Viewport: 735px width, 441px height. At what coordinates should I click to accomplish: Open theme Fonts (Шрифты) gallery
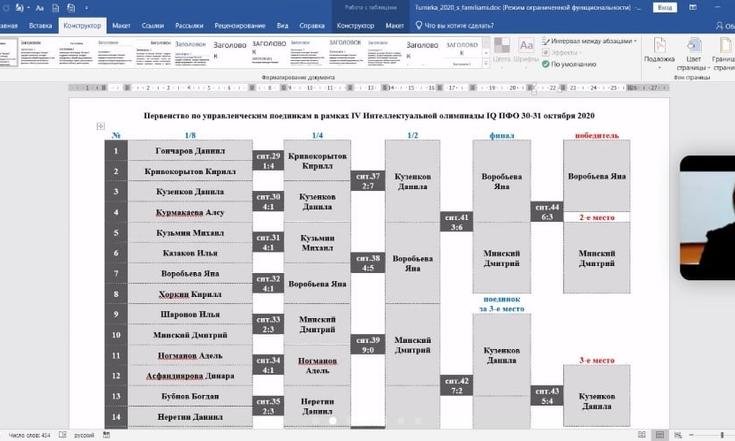[526, 50]
